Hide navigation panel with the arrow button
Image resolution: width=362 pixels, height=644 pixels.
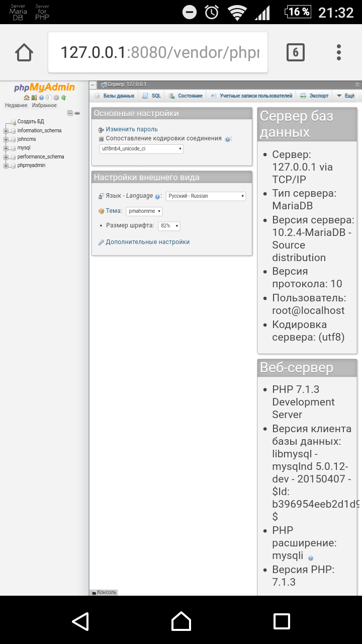93,85
